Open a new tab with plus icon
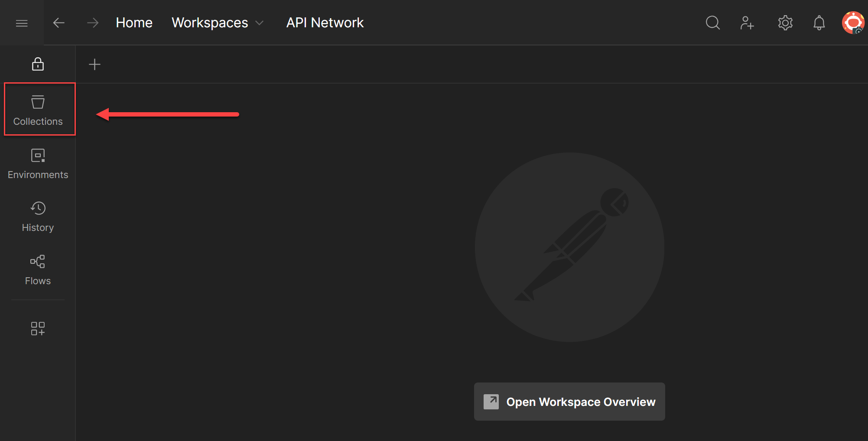Image resolution: width=868 pixels, height=441 pixels. tap(94, 65)
